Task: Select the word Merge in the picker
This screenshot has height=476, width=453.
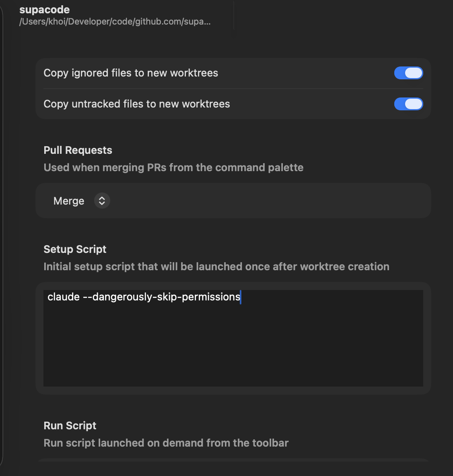Action: [68, 201]
